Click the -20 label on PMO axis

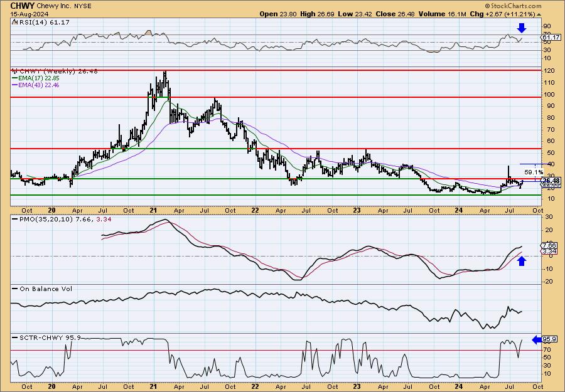[547, 282]
